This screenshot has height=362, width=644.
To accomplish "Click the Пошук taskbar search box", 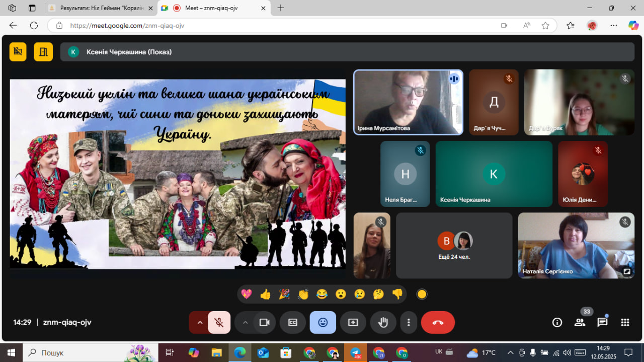I will pyautogui.click(x=91, y=352).
